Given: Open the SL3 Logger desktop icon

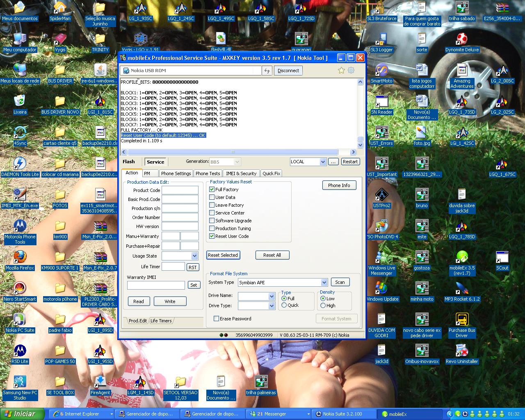Looking at the screenshot, I should tap(381, 42).
